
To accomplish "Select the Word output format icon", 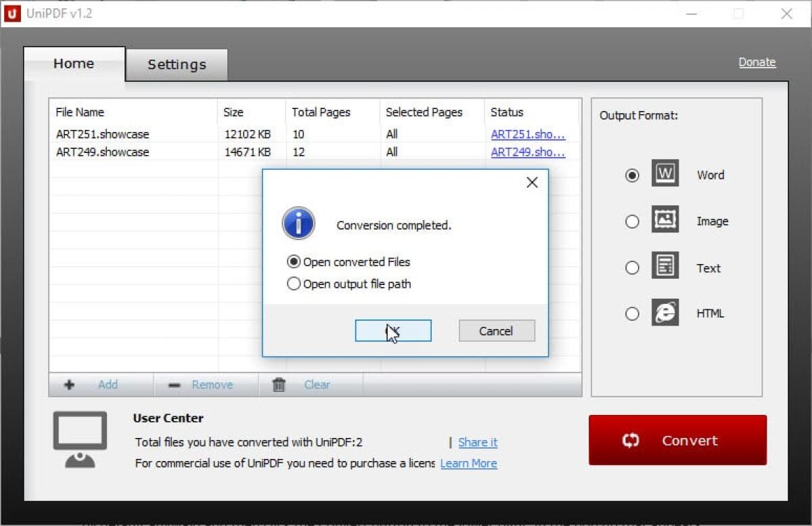I will 665,174.
